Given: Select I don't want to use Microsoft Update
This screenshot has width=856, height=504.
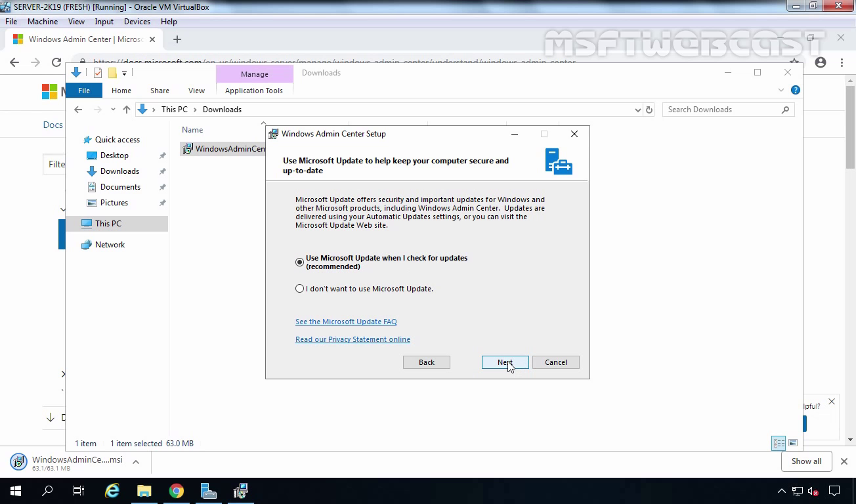Looking at the screenshot, I should tap(300, 288).
